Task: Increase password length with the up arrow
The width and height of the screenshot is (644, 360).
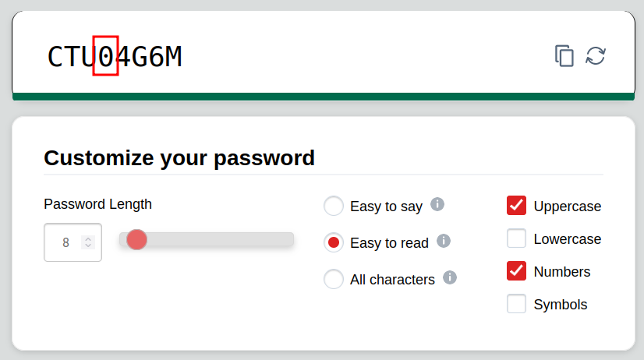Action: pos(88,238)
